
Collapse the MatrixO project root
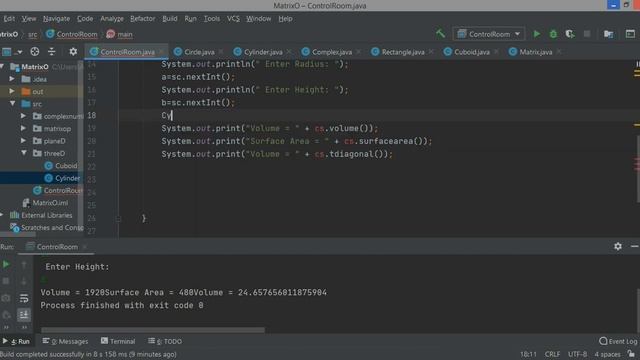point(2,67)
